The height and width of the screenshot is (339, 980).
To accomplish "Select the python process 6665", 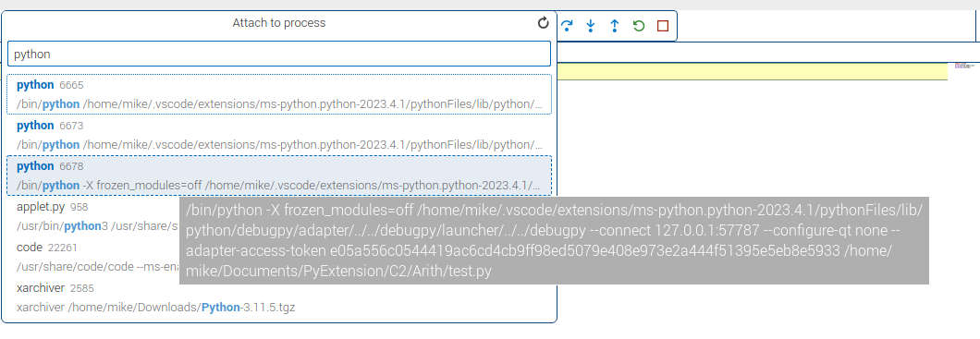I will (x=279, y=94).
